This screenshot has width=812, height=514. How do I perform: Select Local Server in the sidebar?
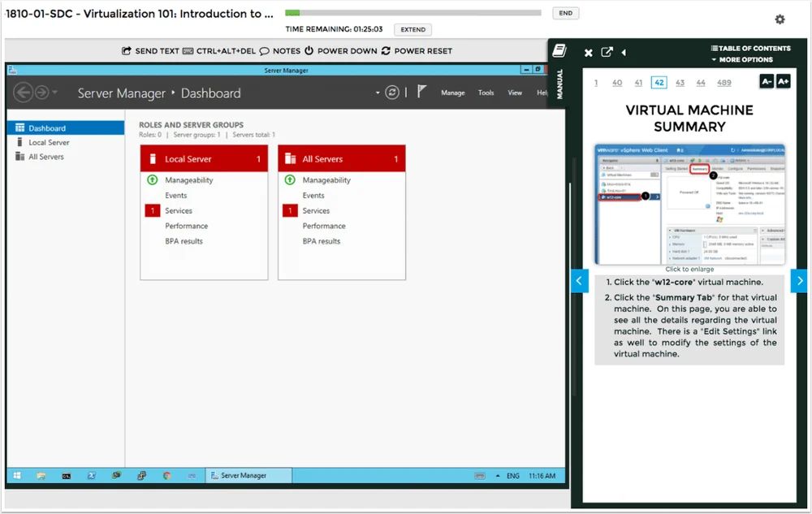(x=66, y=142)
